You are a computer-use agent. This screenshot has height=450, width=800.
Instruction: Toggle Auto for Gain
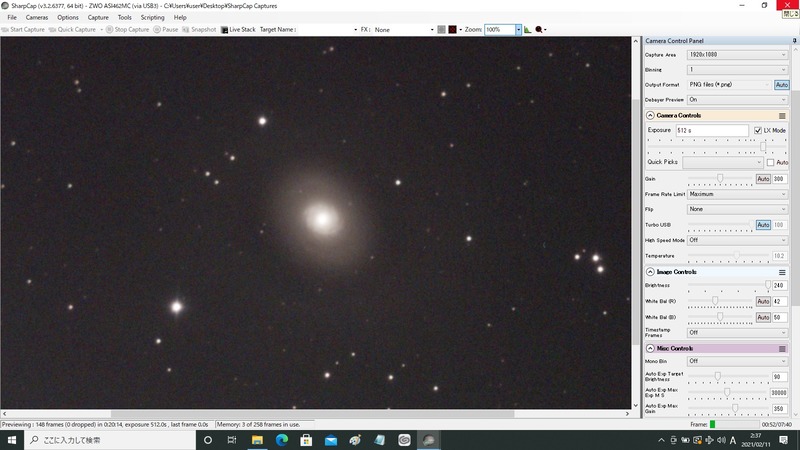click(763, 179)
